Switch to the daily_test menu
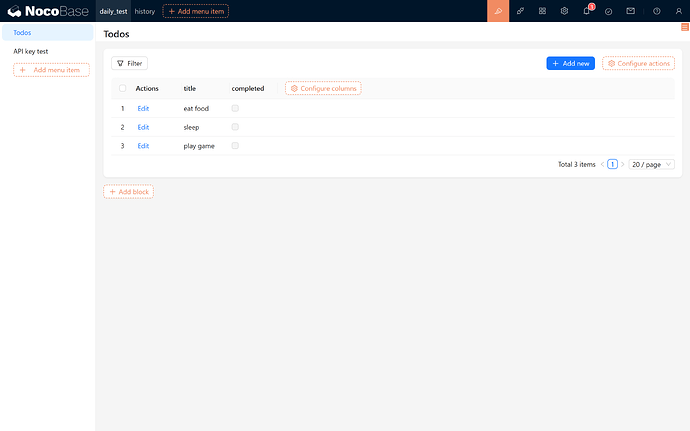This screenshot has height=431, width=690. pyautogui.click(x=113, y=11)
